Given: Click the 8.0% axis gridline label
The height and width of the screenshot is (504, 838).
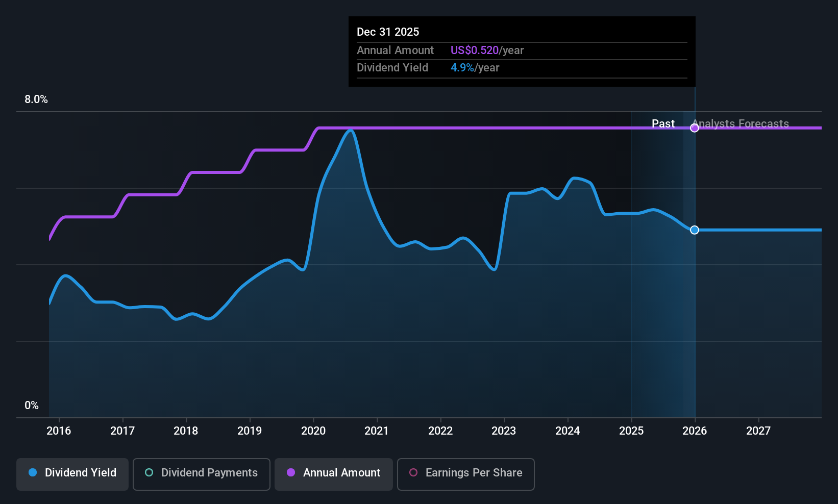Looking at the screenshot, I should click(x=36, y=99).
